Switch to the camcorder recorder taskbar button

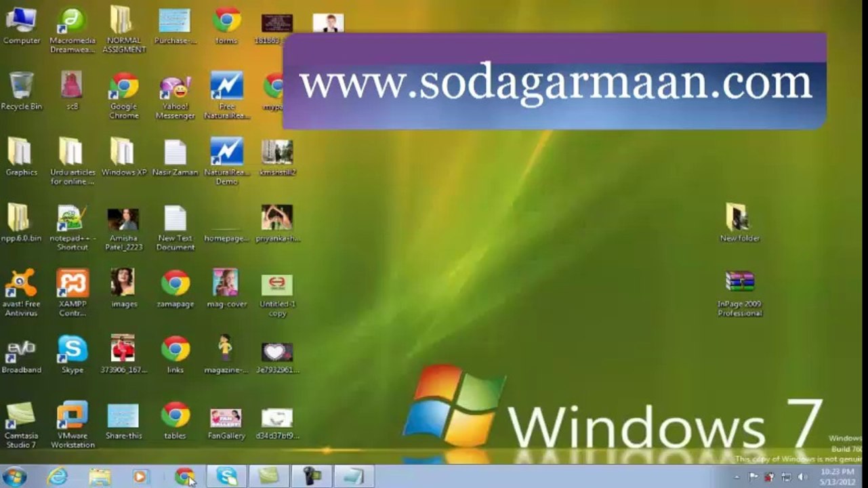[311, 476]
